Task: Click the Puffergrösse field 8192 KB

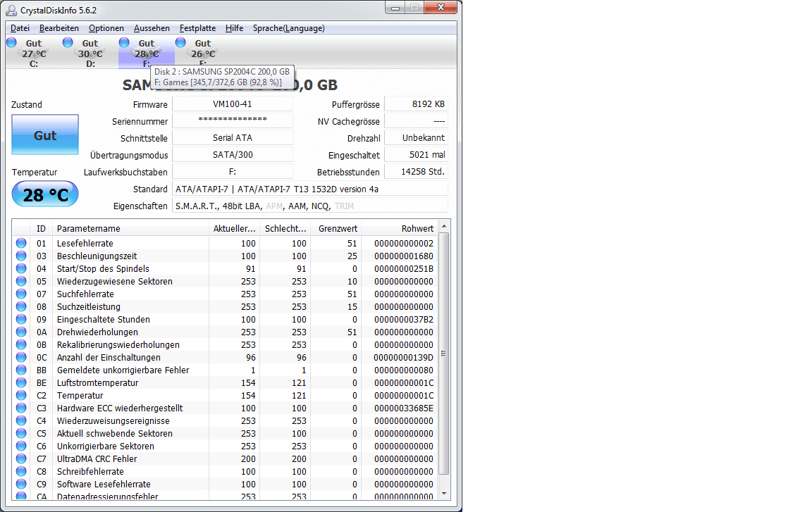Action: [417, 104]
